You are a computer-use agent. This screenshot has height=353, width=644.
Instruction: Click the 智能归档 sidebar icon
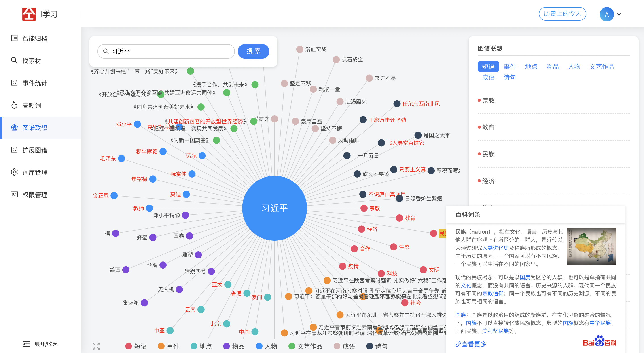tap(14, 38)
